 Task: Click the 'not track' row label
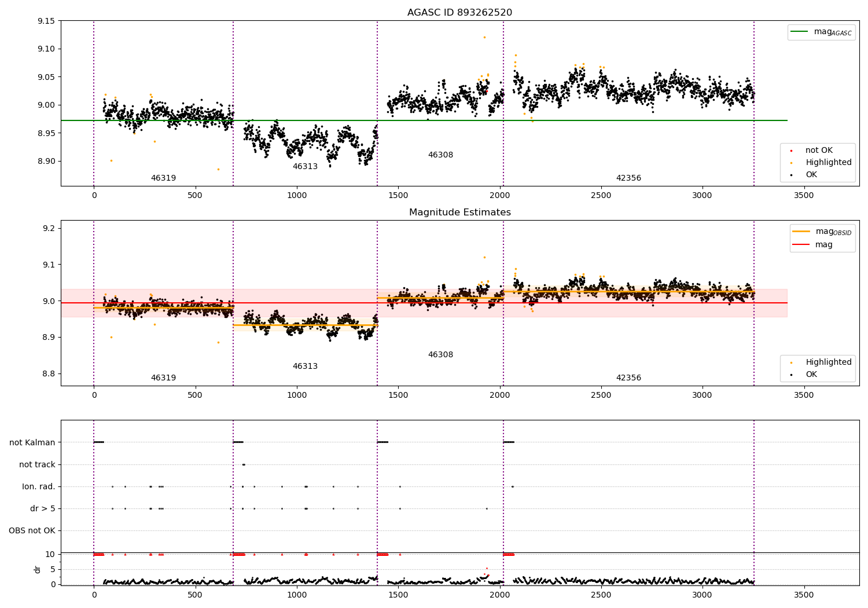[x=37, y=464]
